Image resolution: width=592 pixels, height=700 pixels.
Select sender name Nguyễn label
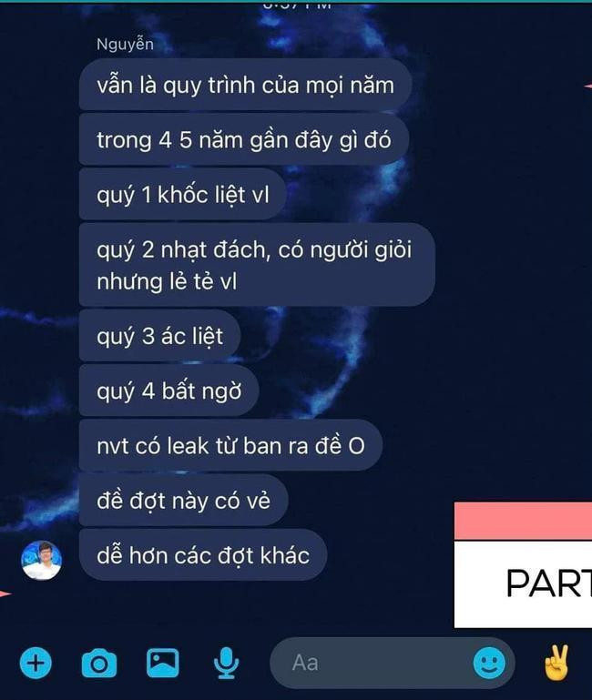point(125,45)
